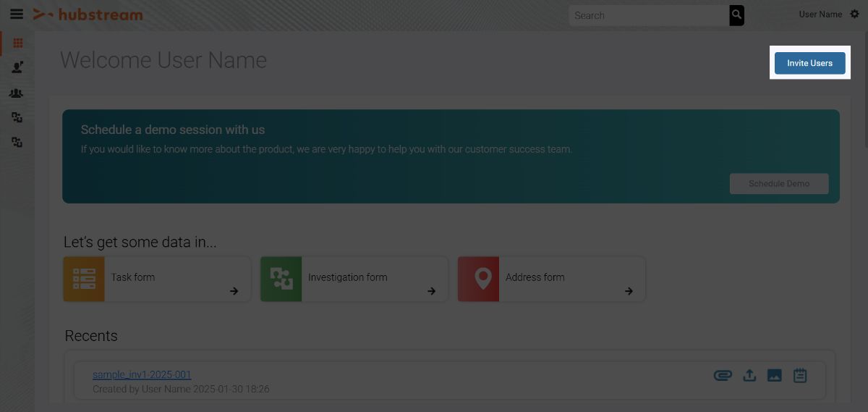Click the hubstream logo
The width and height of the screenshot is (868, 412).
(x=88, y=14)
